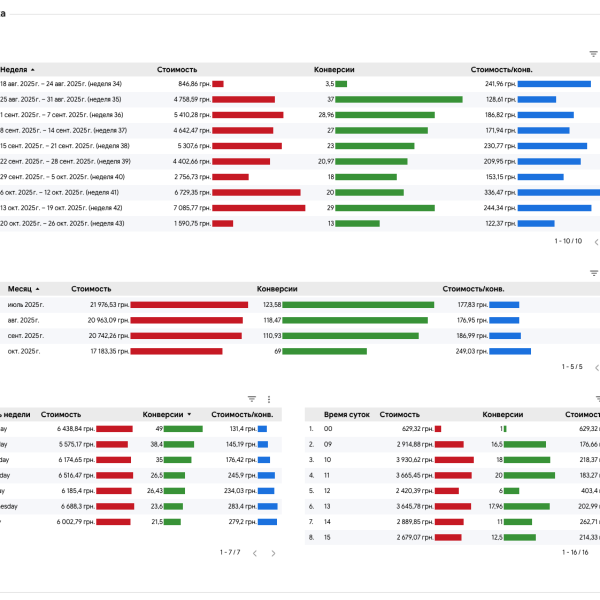Click filter icon above day-of-week table

[252, 398]
